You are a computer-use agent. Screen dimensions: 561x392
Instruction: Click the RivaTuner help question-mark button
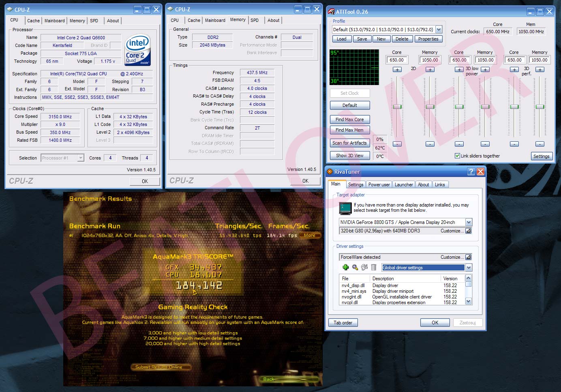tap(471, 172)
